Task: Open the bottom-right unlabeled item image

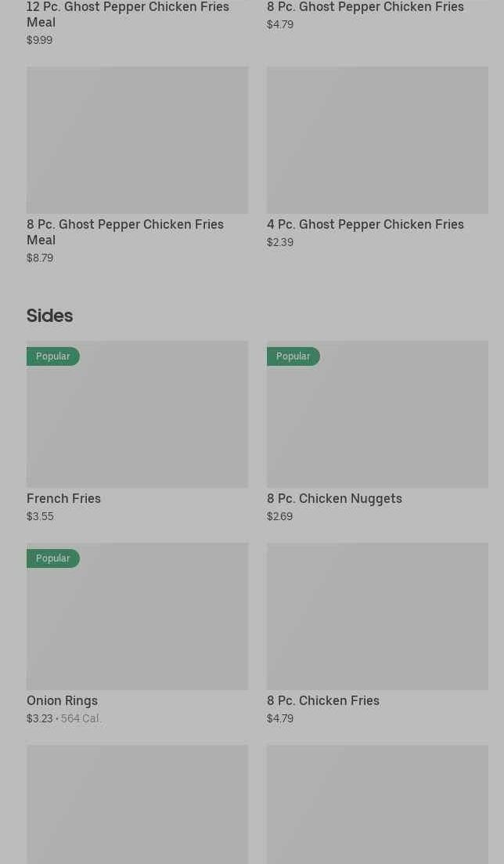Action: coord(377,804)
